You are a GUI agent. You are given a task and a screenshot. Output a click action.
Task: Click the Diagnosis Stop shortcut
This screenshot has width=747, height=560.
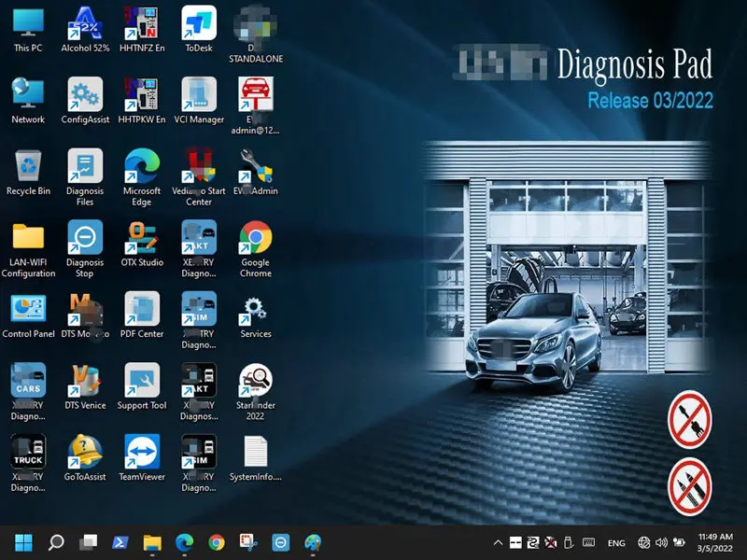[x=85, y=238]
